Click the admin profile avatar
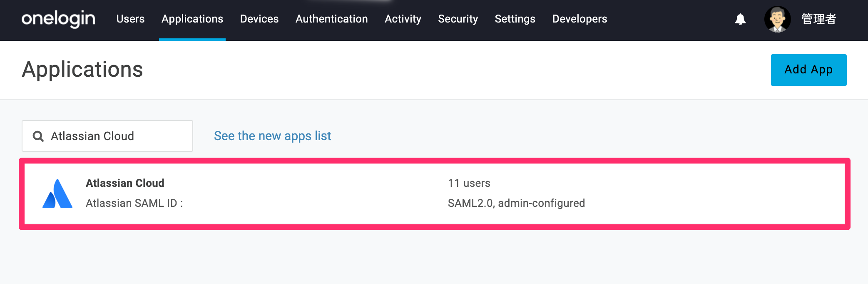 point(777,19)
